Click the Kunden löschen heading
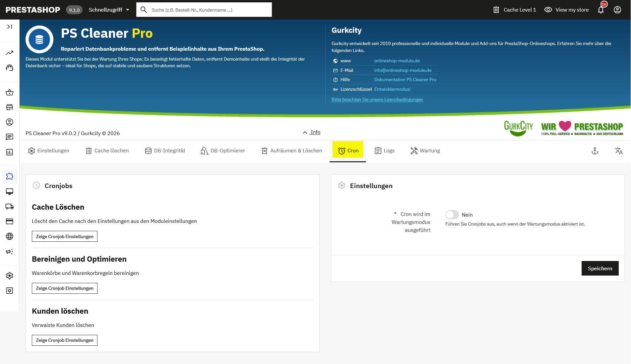631x364 pixels. click(x=60, y=311)
